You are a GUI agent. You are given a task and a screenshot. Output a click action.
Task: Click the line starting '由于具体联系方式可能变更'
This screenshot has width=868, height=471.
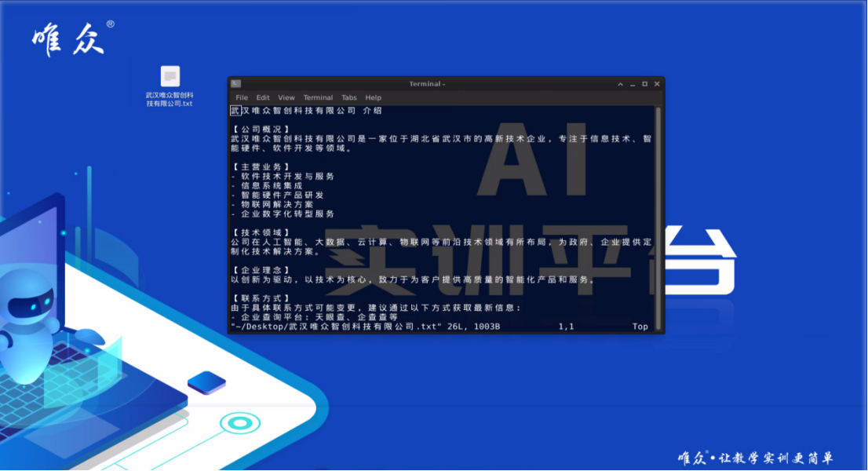[x=377, y=308]
